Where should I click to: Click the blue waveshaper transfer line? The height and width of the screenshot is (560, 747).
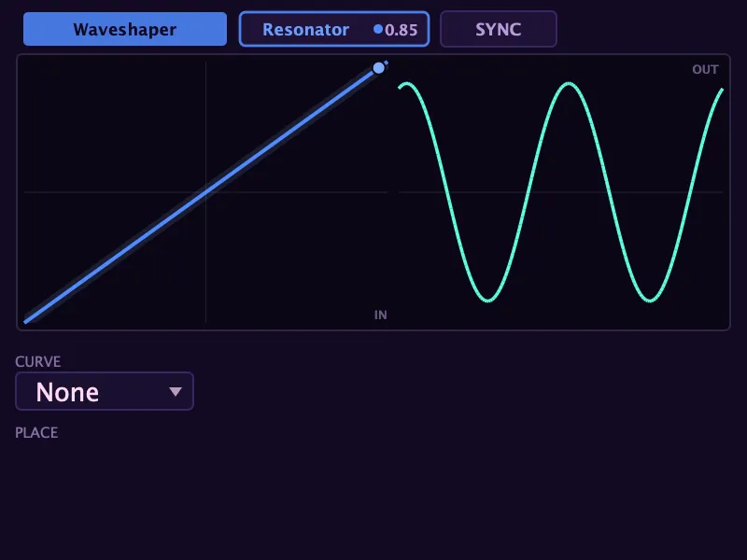coord(204,190)
